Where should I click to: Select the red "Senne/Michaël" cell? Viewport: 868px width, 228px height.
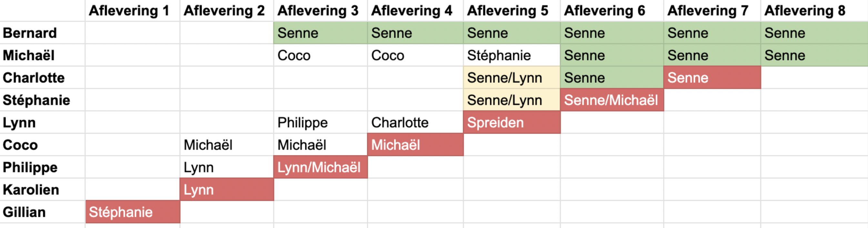(611, 100)
